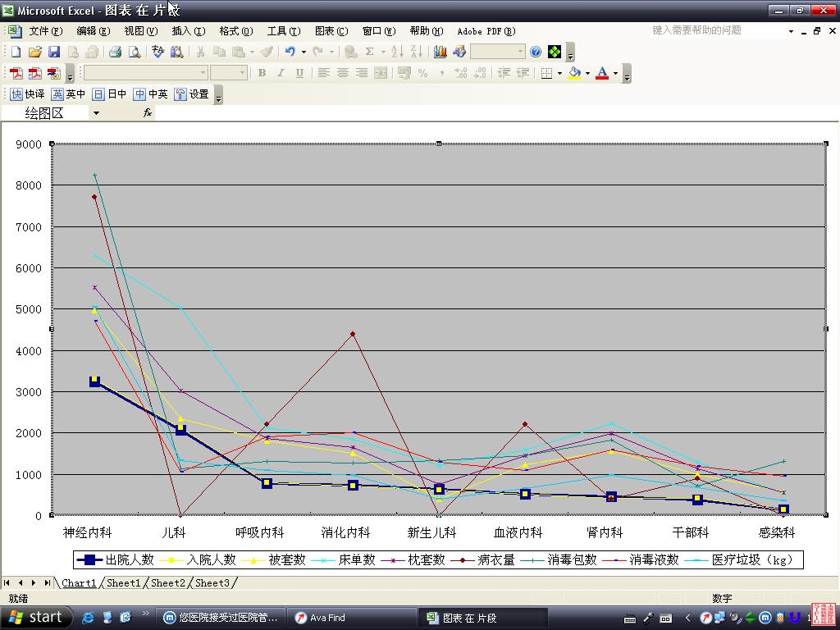Toggle Italic formatting
The height and width of the screenshot is (630, 840).
point(281,73)
